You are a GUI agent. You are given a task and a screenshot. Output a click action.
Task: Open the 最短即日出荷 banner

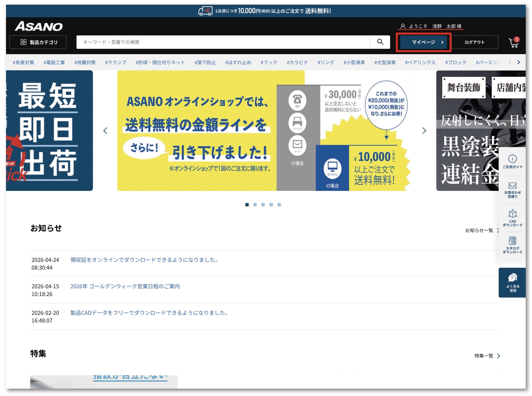49,131
